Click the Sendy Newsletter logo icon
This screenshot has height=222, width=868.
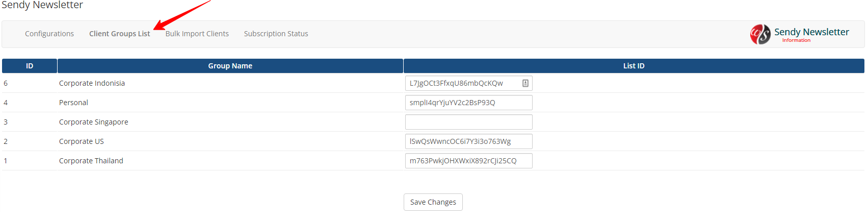pyautogui.click(x=760, y=34)
